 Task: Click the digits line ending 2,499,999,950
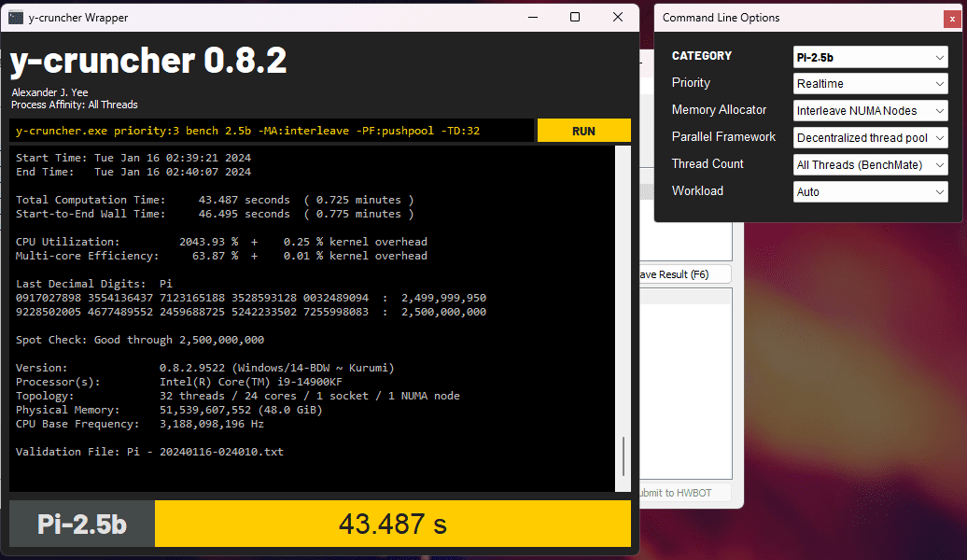251,298
